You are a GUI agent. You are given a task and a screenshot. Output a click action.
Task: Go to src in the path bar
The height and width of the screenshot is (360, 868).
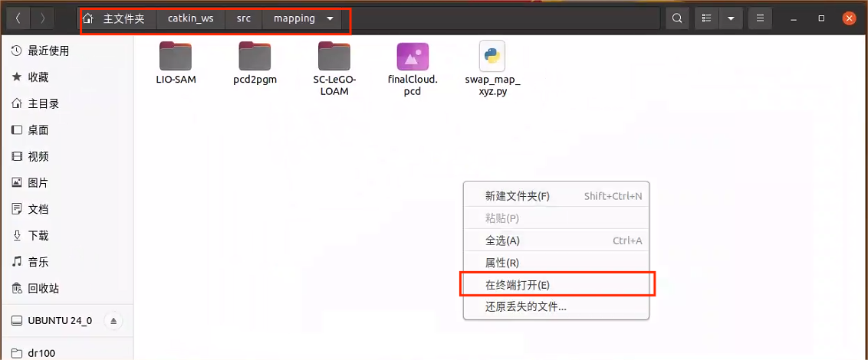pyautogui.click(x=244, y=18)
